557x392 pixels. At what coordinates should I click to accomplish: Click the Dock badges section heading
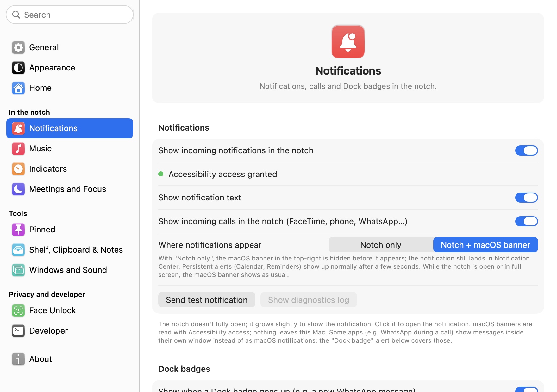click(184, 369)
